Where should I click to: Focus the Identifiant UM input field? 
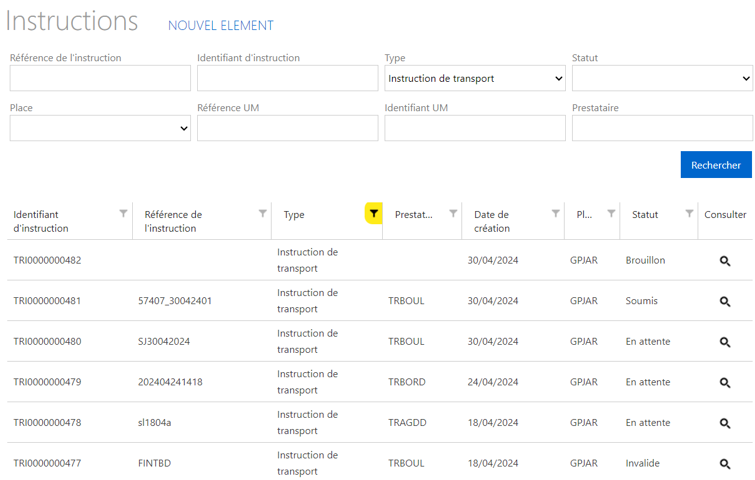[475, 128]
